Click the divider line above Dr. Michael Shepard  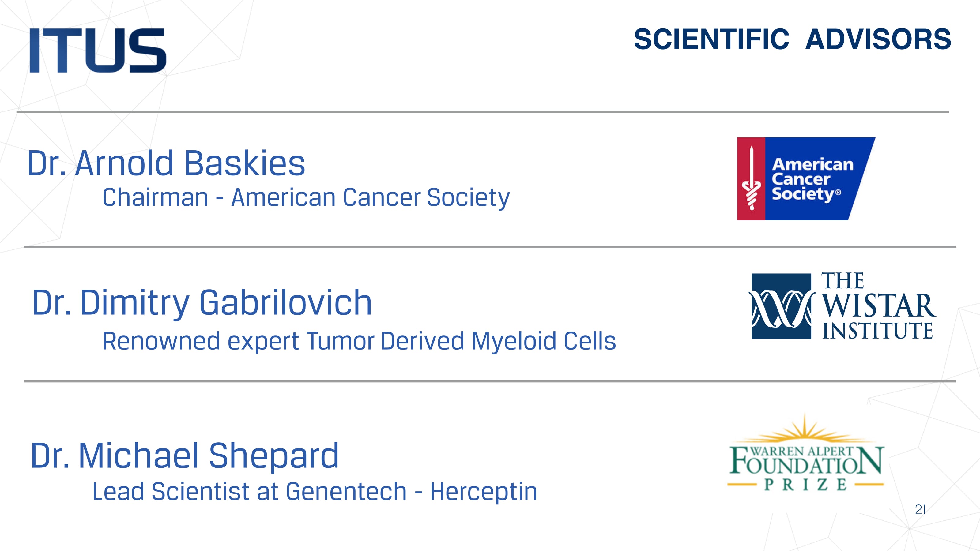click(x=489, y=381)
